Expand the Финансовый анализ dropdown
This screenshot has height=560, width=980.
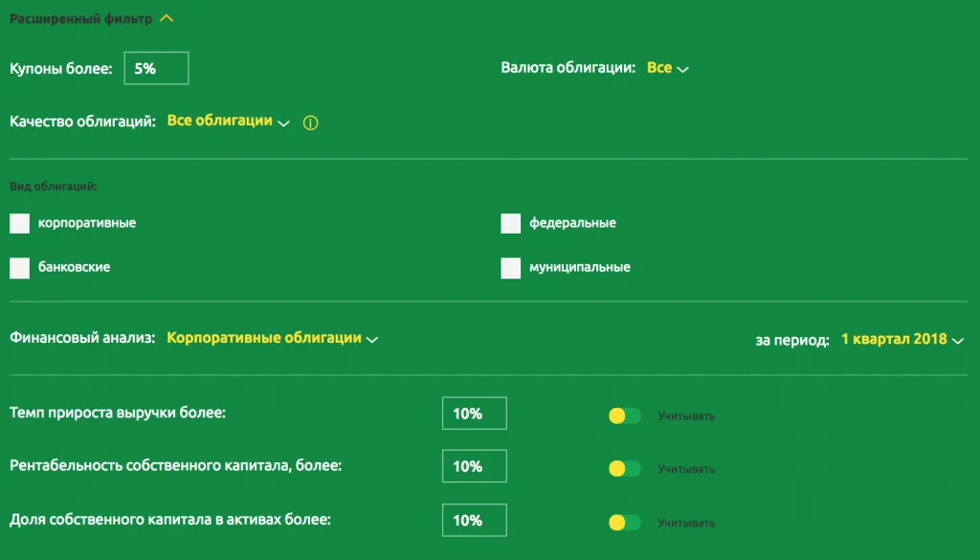(273, 338)
